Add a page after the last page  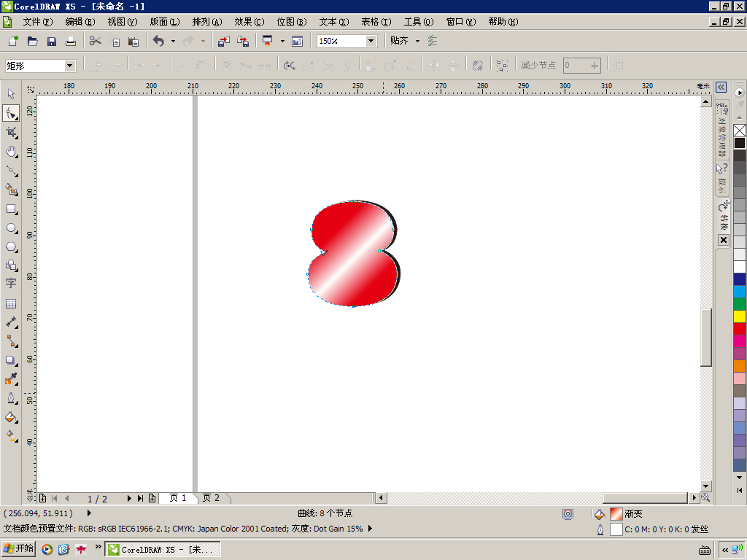pyautogui.click(x=152, y=498)
